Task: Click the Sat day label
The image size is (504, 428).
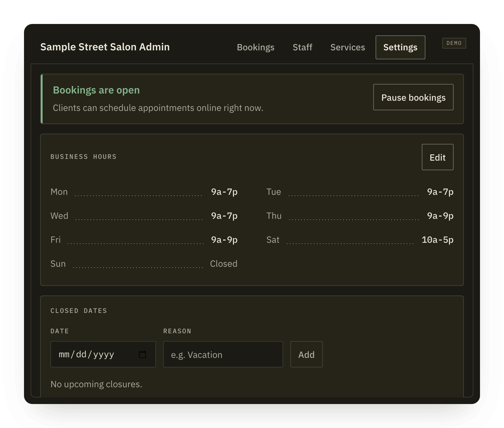Action: [273, 240]
